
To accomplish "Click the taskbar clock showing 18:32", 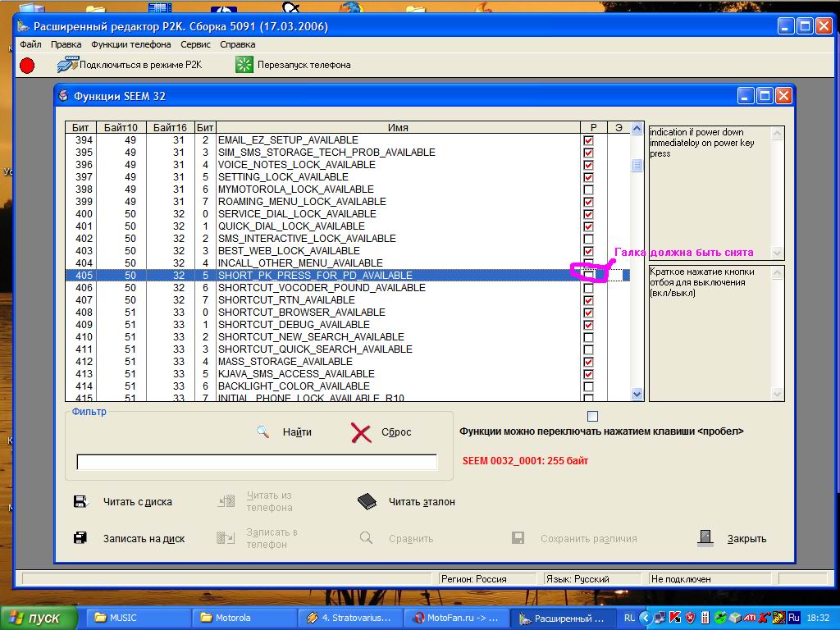I will point(818,618).
